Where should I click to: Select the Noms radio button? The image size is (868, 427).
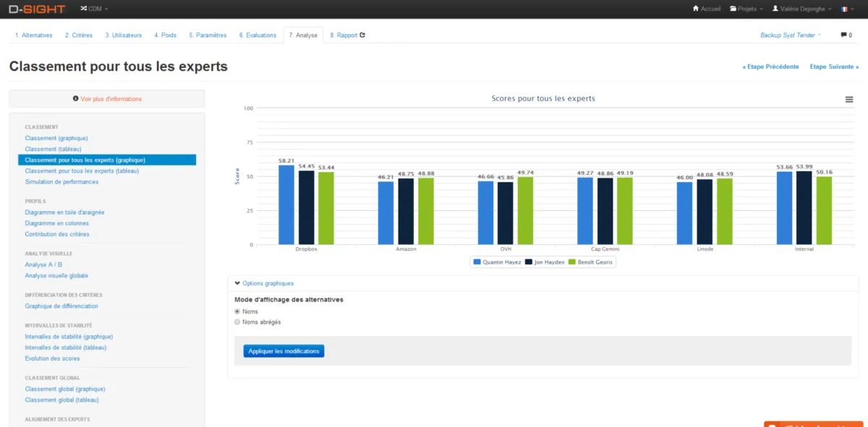pyautogui.click(x=237, y=311)
